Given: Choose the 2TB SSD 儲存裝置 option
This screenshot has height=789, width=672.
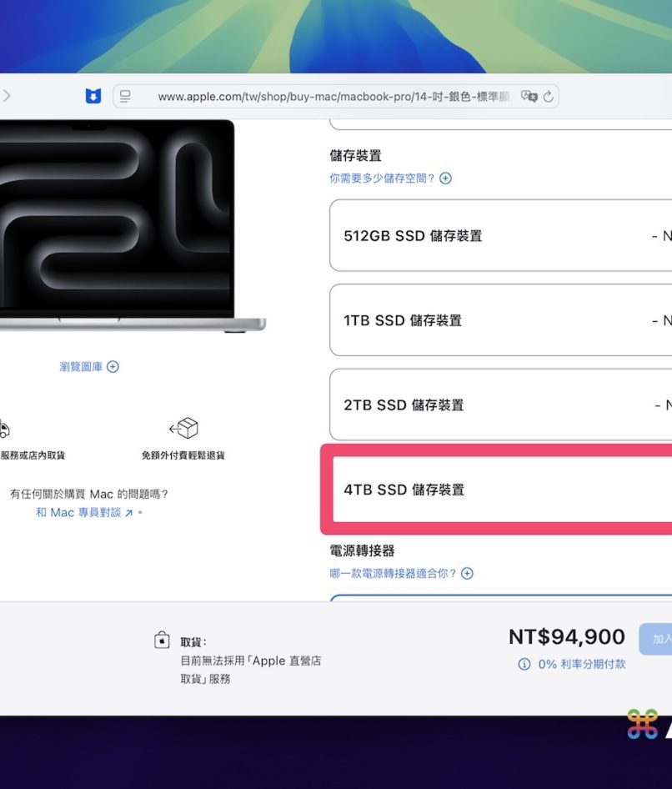Looking at the screenshot, I should [x=500, y=405].
